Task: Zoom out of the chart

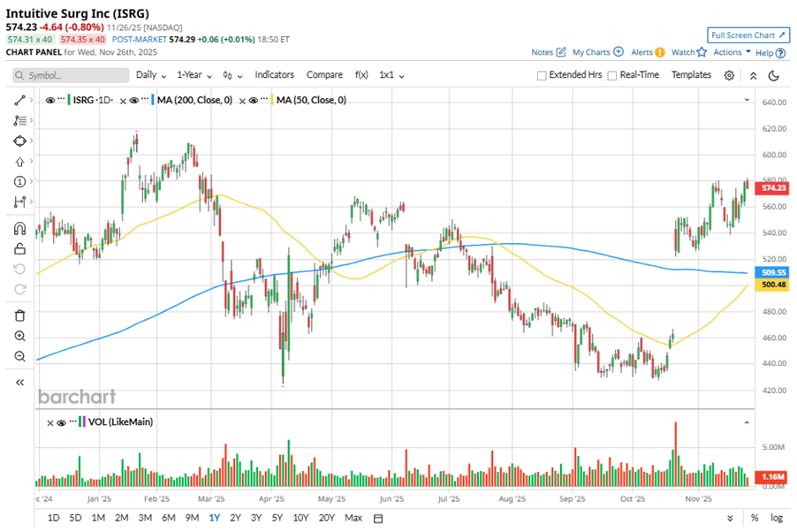Action: [x=19, y=356]
